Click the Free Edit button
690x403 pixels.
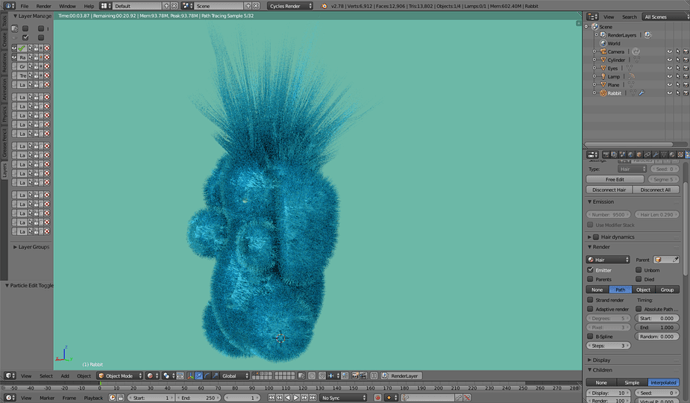pos(615,179)
